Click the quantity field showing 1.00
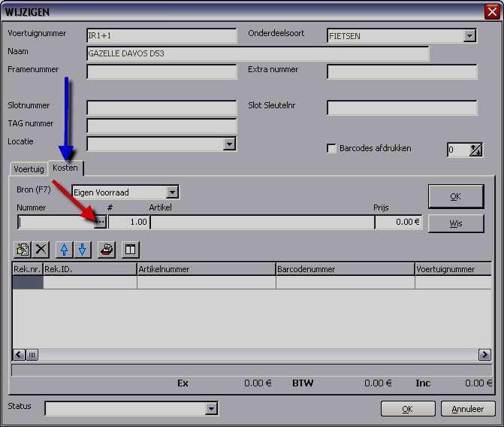 tap(128, 222)
